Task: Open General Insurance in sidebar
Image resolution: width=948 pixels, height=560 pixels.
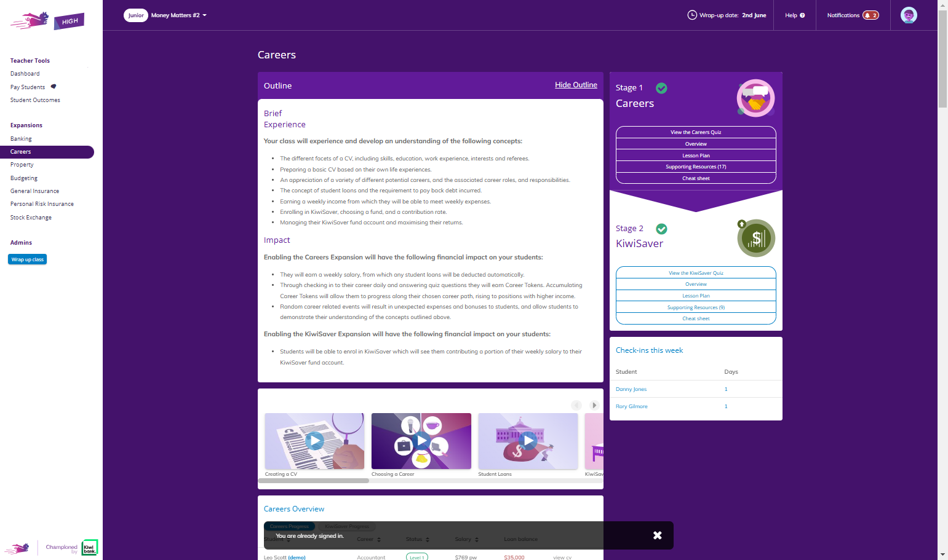Action: (34, 191)
